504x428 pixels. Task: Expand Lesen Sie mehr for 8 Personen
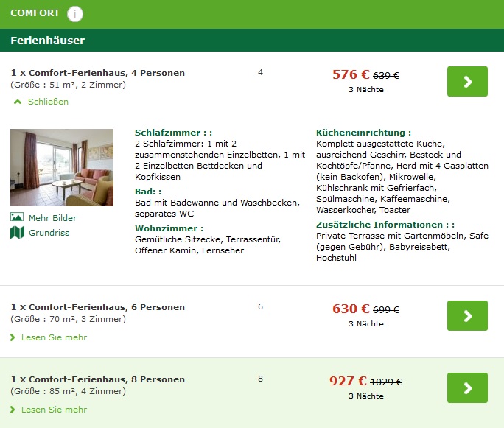click(53, 410)
